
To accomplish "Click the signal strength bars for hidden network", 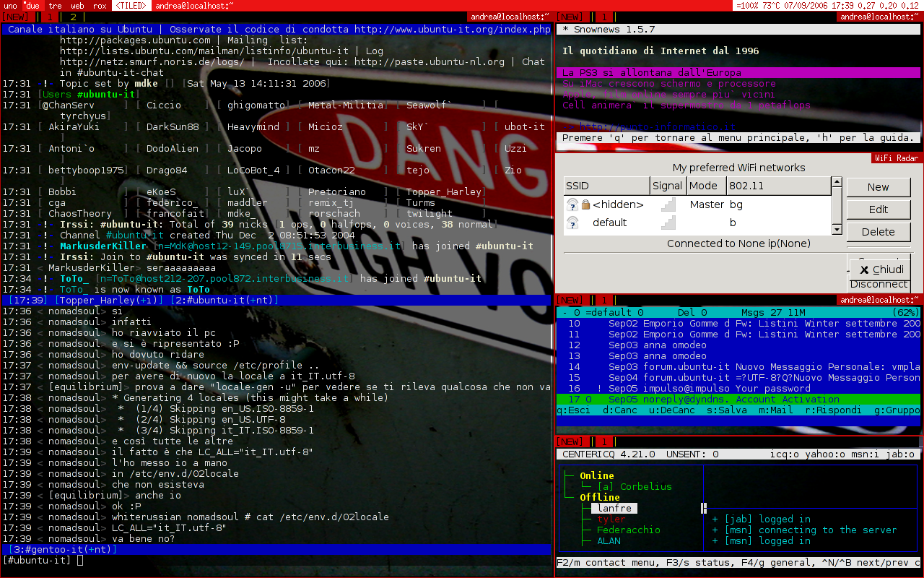I will click(668, 205).
